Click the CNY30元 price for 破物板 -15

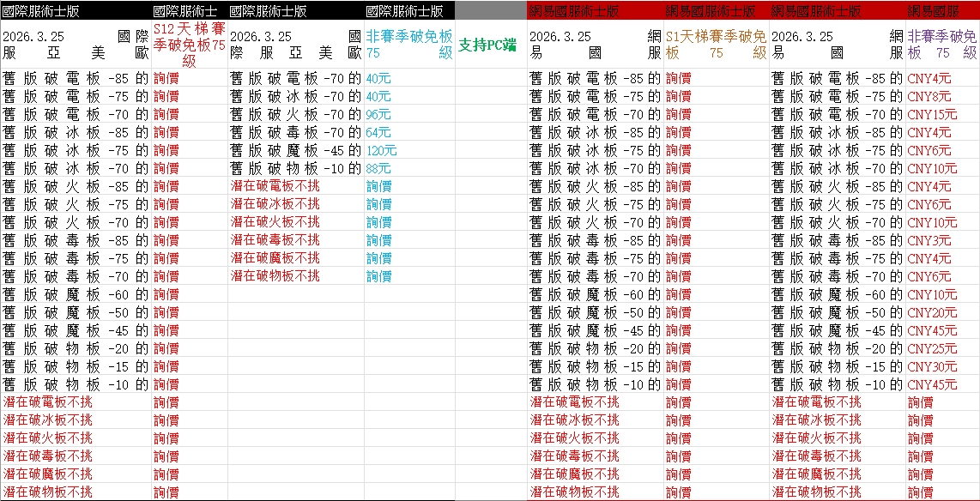click(x=932, y=366)
